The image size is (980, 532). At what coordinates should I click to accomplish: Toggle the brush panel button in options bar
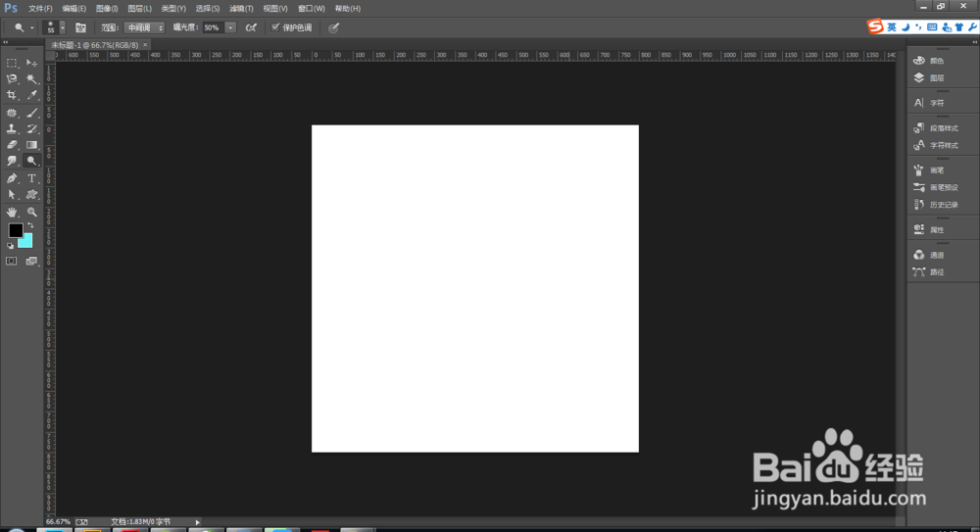tap(80, 27)
